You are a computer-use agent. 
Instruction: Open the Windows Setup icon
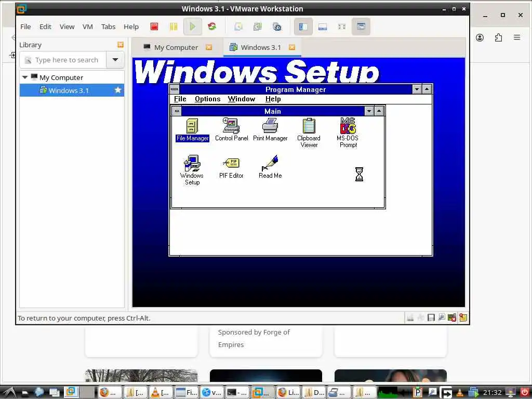coord(192,170)
